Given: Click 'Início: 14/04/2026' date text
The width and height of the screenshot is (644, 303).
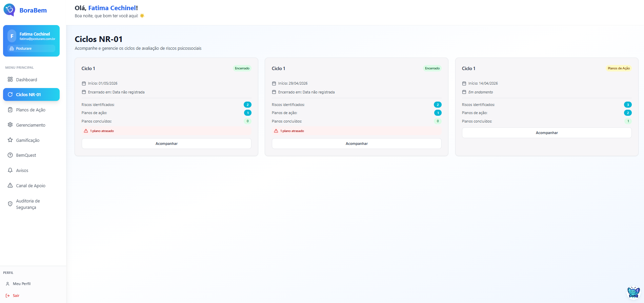Looking at the screenshot, I should click(483, 83).
